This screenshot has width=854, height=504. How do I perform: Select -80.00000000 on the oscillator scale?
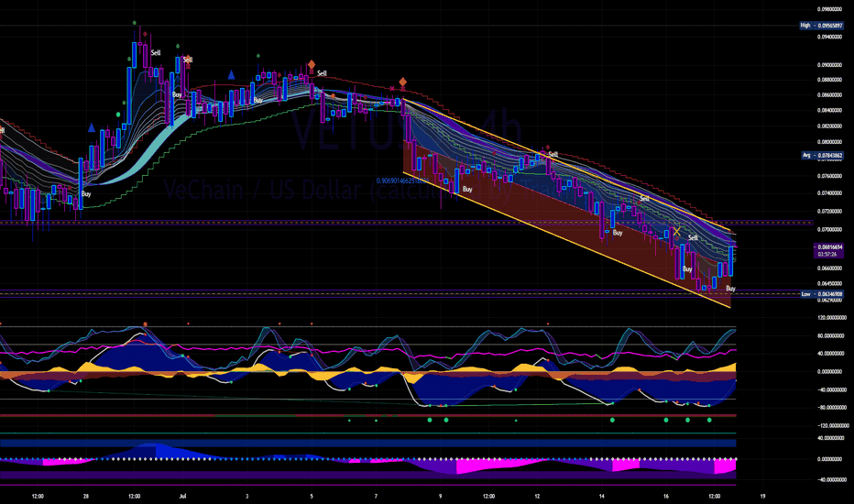(832, 408)
